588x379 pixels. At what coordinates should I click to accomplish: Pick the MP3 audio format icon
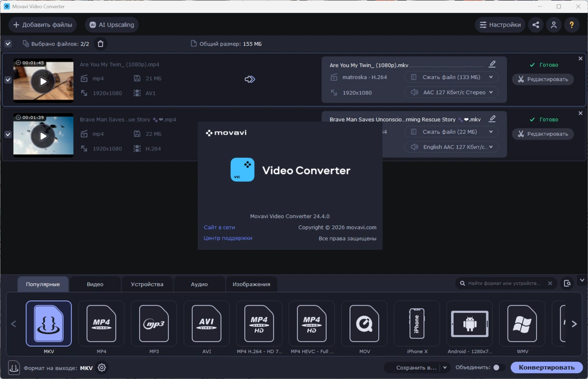click(154, 324)
